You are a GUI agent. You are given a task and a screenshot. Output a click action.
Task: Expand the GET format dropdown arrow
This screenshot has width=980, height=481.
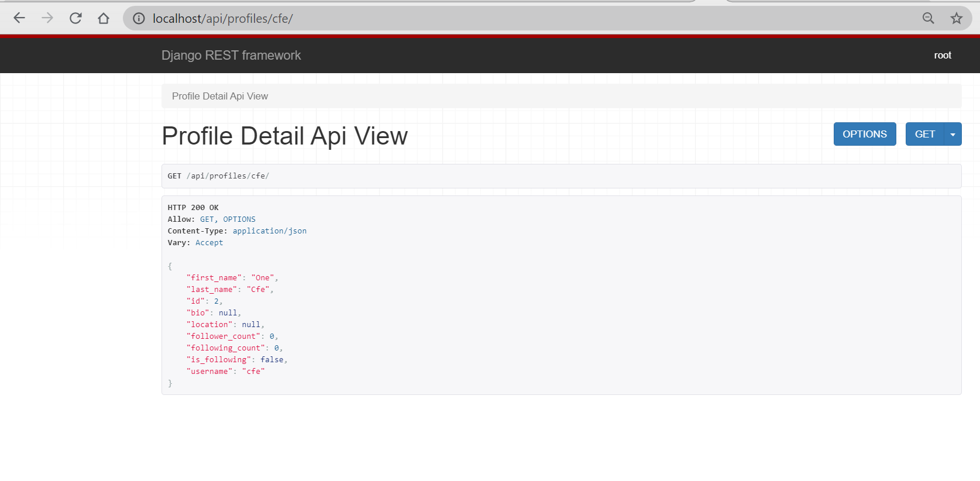[953, 134]
